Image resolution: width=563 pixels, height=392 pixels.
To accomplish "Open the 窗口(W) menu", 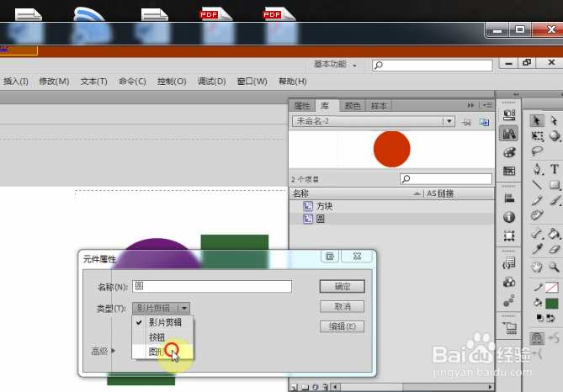I will pos(252,82).
